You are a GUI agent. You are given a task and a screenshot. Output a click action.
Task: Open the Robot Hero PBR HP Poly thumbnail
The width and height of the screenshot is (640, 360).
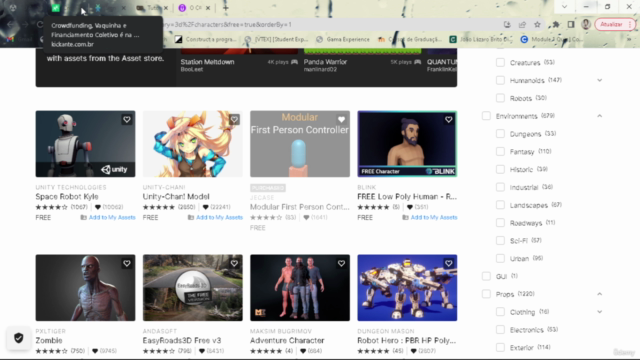407,288
